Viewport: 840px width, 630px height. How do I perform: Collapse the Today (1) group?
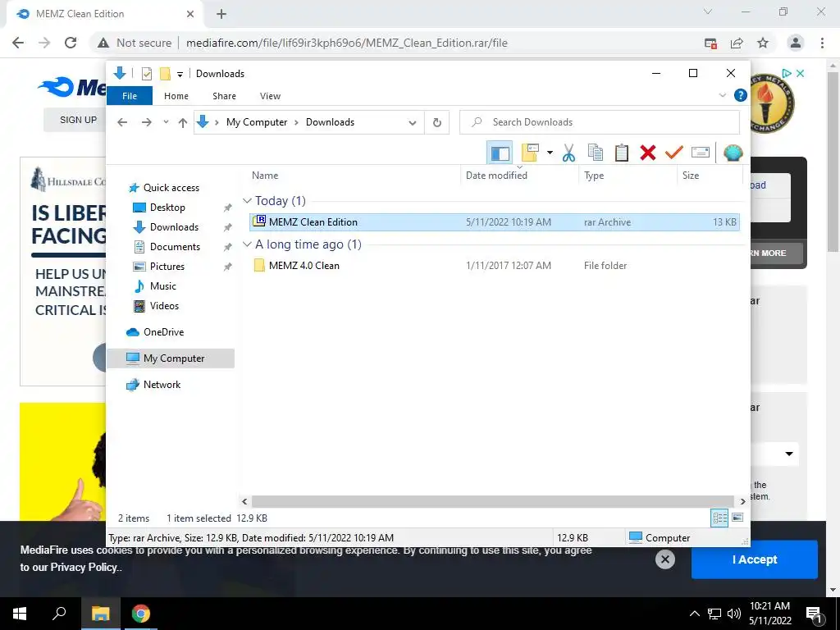tap(247, 200)
